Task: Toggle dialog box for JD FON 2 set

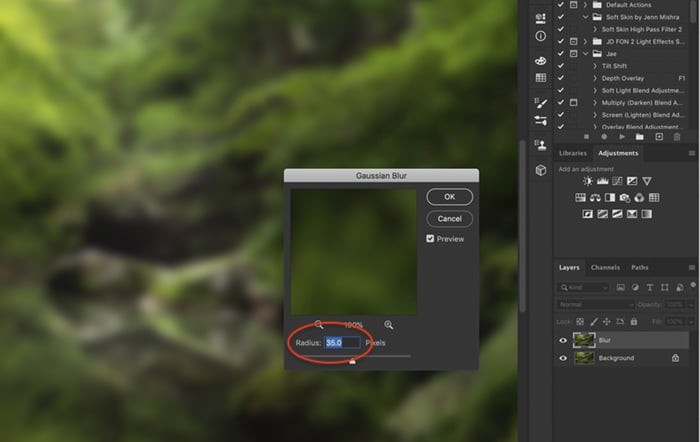Action: [574, 42]
